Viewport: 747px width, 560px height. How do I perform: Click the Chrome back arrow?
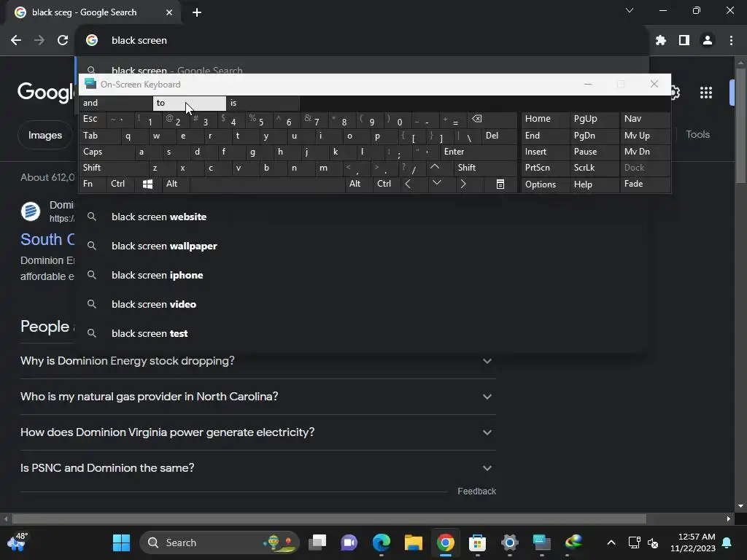pyautogui.click(x=16, y=41)
